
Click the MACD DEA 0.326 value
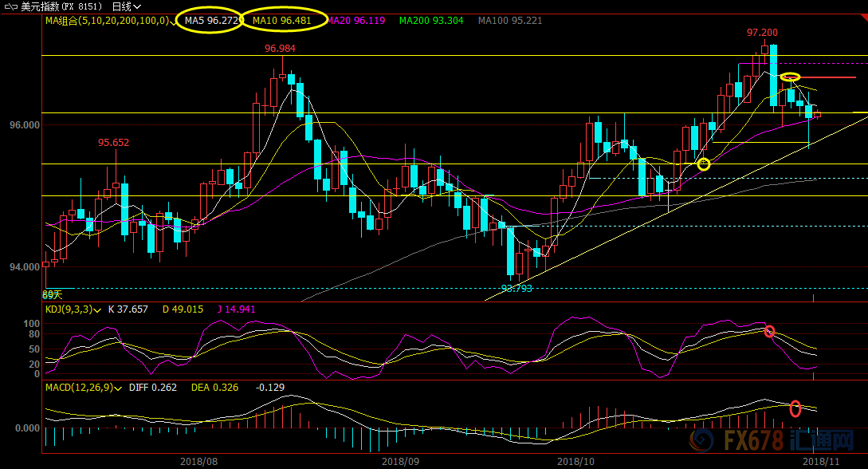pyautogui.click(x=214, y=388)
